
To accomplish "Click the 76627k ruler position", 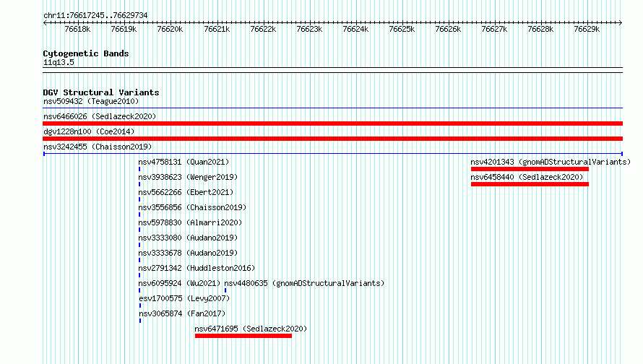I will tap(494, 29).
